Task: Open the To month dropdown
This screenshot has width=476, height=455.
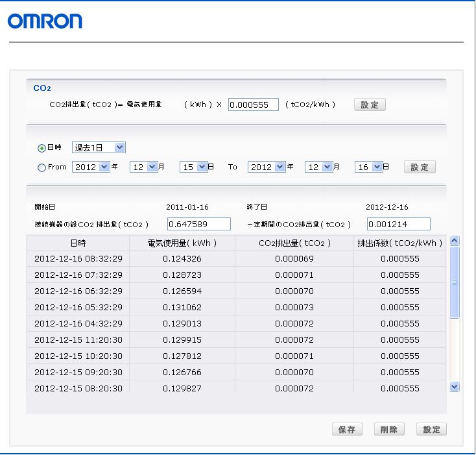Action: pos(322,167)
